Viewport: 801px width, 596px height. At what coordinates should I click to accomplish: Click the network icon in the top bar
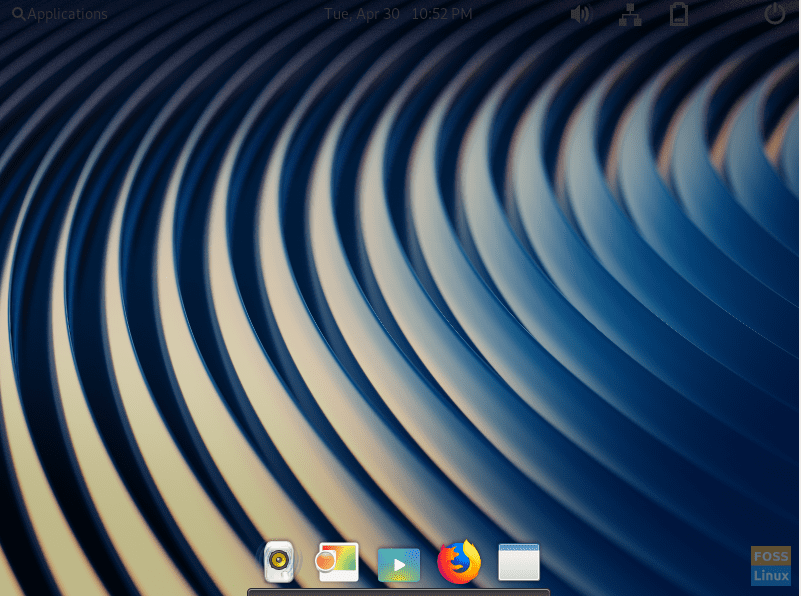(630, 14)
